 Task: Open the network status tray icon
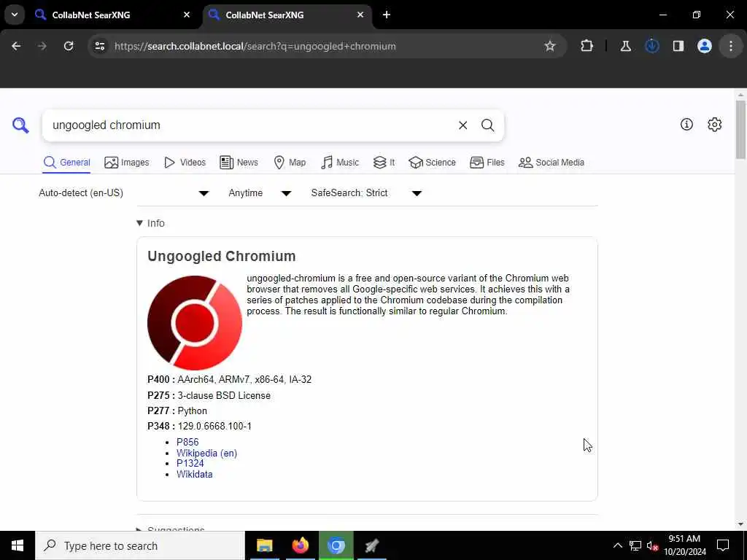click(x=635, y=545)
